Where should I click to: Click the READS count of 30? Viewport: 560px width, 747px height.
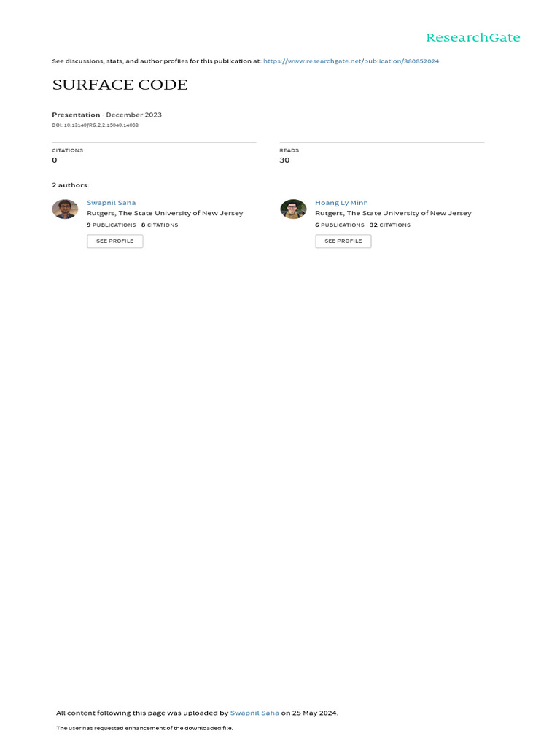284,160
